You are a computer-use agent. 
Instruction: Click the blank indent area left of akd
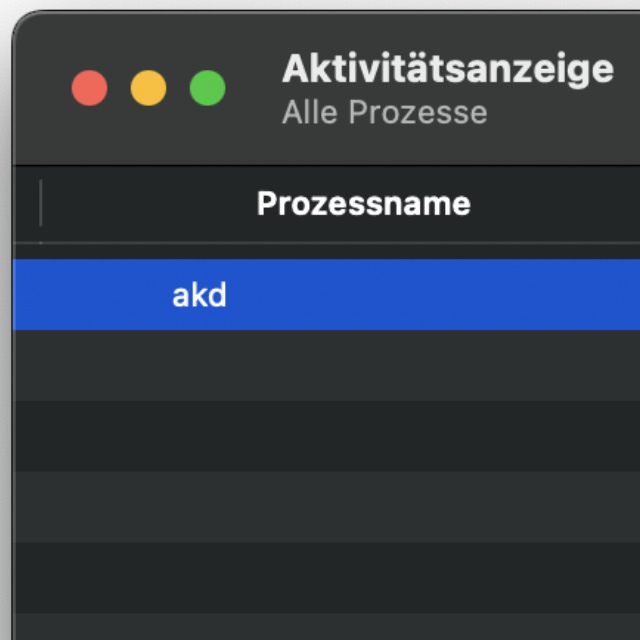pos(90,295)
